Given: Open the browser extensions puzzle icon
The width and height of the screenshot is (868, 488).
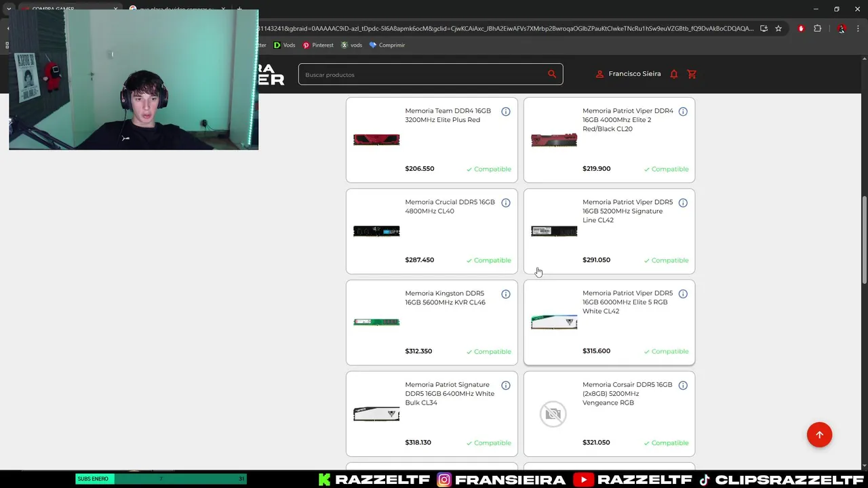Looking at the screenshot, I should tap(817, 28).
